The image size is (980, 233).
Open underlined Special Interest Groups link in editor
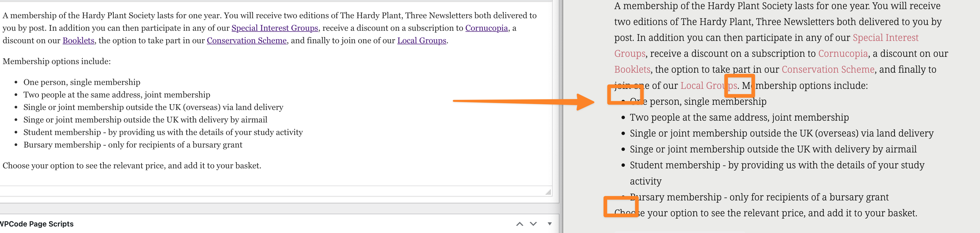coord(274,28)
